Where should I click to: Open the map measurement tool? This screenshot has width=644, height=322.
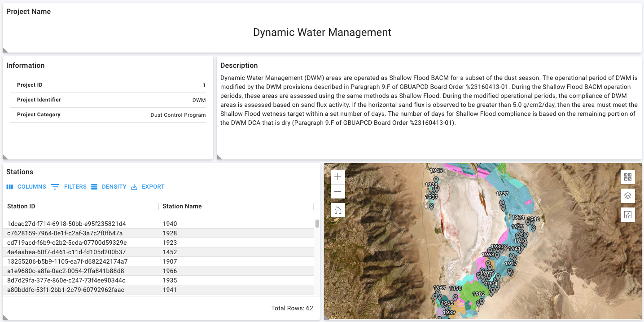point(628,215)
